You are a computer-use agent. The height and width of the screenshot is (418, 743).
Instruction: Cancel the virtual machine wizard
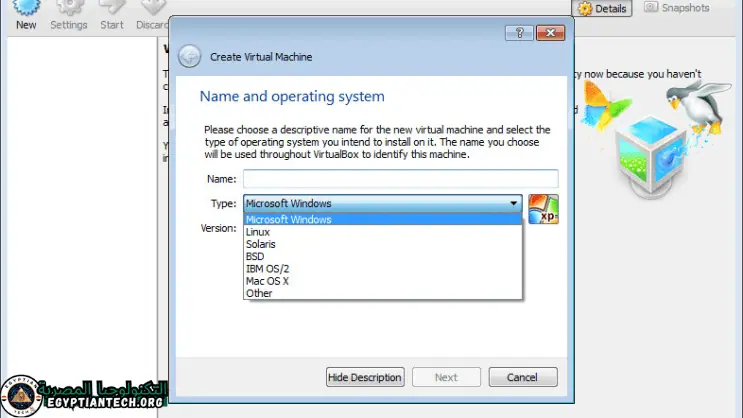coord(523,377)
